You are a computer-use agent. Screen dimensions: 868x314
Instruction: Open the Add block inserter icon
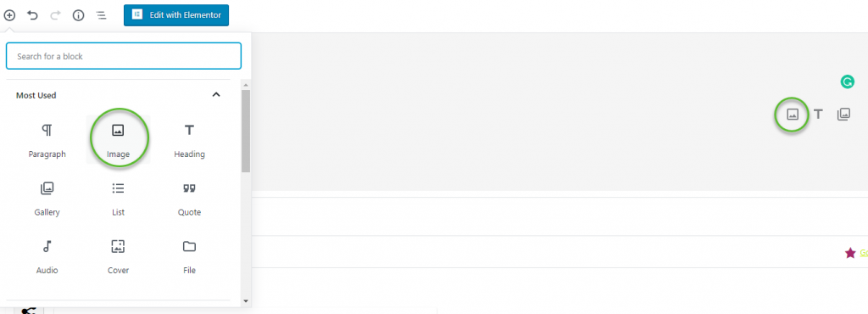pyautogui.click(x=9, y=15)
